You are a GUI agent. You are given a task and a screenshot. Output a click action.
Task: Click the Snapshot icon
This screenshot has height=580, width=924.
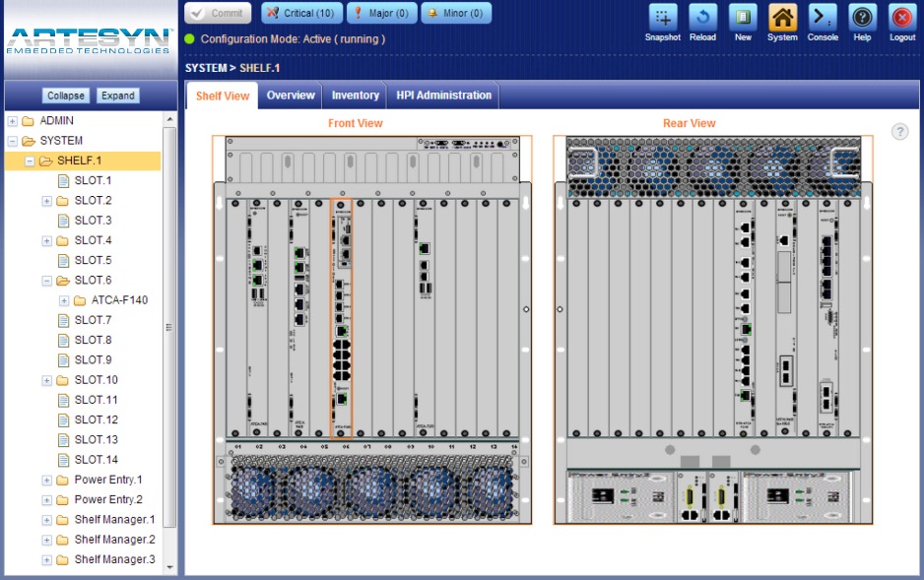pos(663,18)
